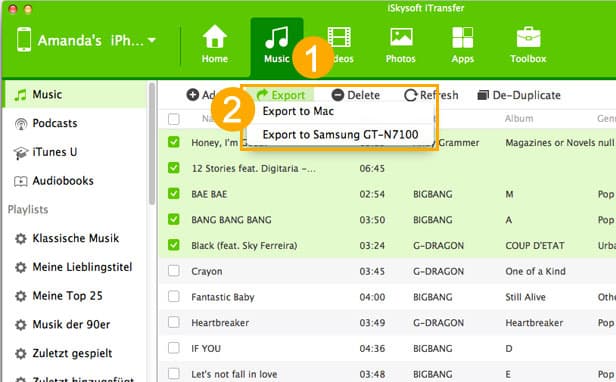The image size is (616, 382).
Task: Choose Export to Mac
Action: [298, 112]
